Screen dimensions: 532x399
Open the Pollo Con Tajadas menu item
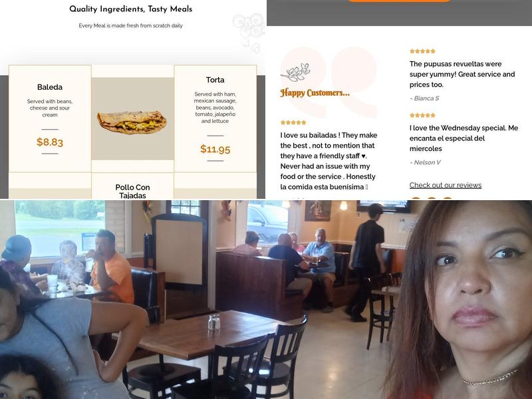(132, 192)
